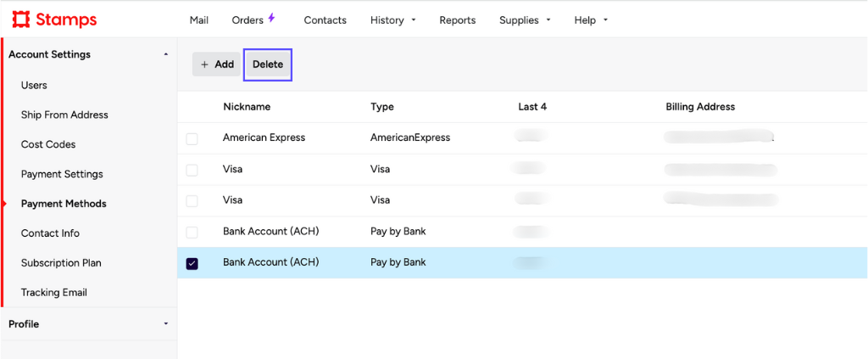Open Payment Settings in sidebar
Screen dimensions: 868x359
coord(62,174)
